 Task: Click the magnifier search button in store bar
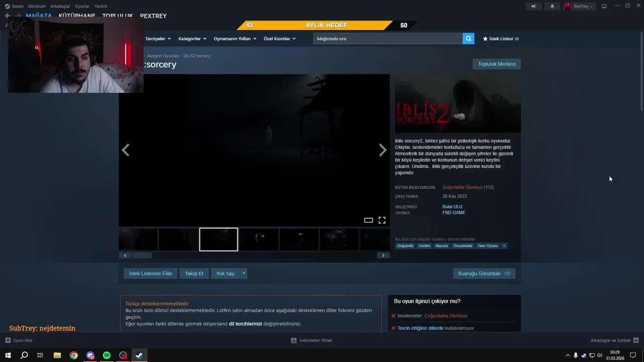coord(468,39)
